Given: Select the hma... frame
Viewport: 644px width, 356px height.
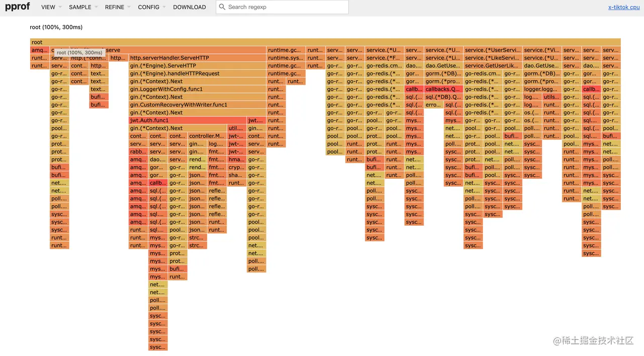Looking at the screenshot, I should point(236,160).
